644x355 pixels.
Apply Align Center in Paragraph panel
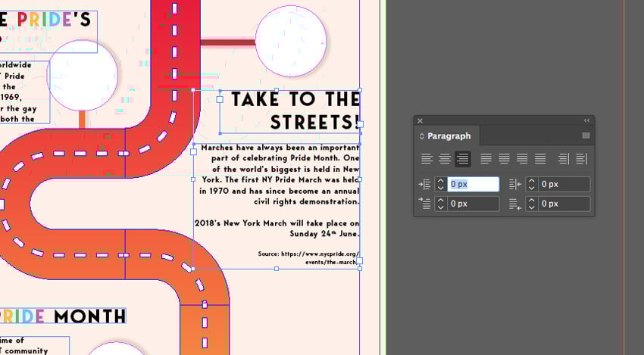[x=445, y=159]
